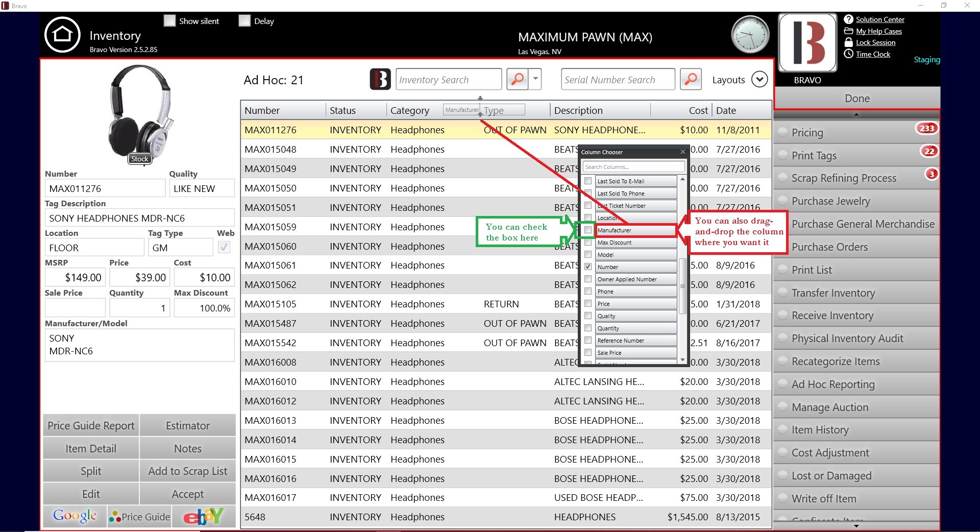
Task: Focus the Column Chooser search box
Action: pos(633,167)
